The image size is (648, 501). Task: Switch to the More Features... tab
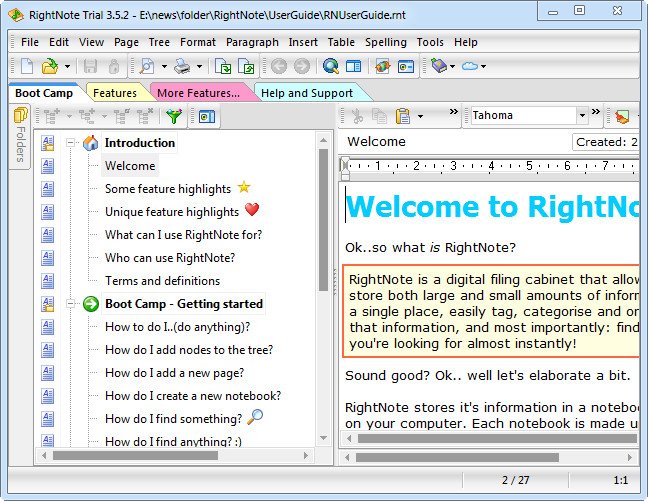coord(198,93)
